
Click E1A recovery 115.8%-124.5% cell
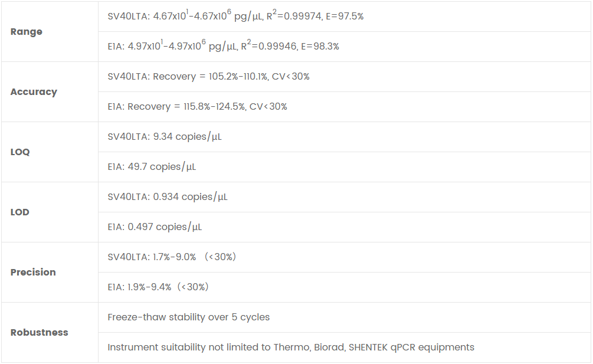[197, 107]
